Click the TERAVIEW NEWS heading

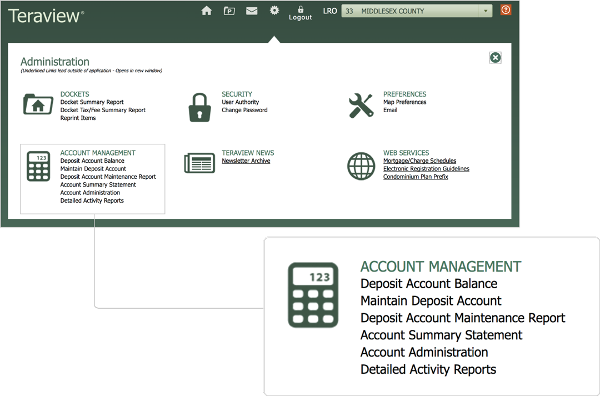click(x=248, y=153)
